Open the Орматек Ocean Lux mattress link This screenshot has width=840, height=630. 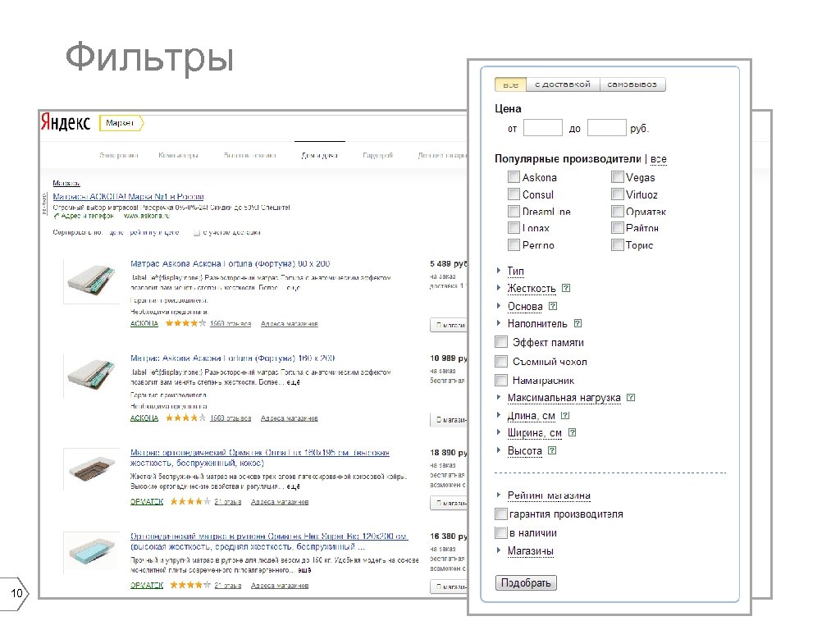(x=260, y=458)
